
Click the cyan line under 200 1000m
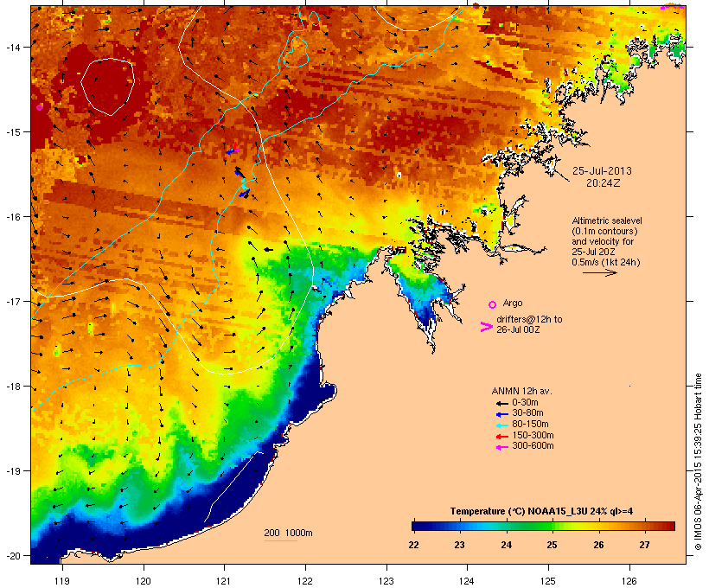click(281, 540)
